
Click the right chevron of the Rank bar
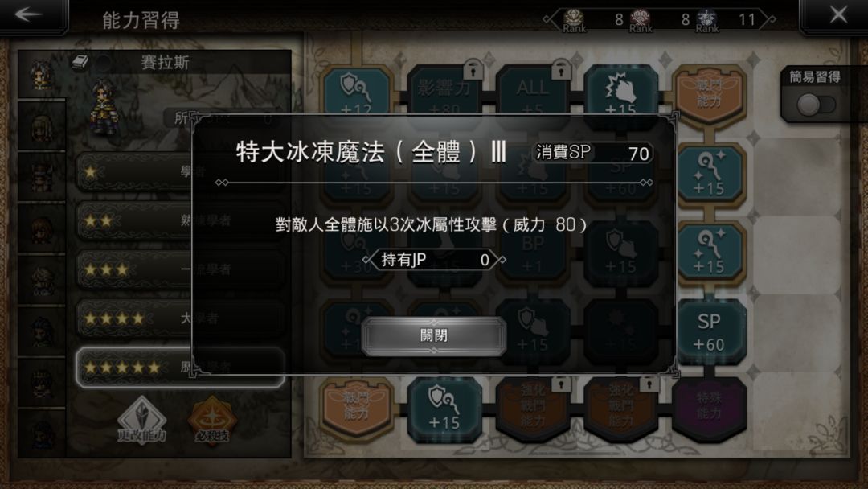click(x=770, y=19)
